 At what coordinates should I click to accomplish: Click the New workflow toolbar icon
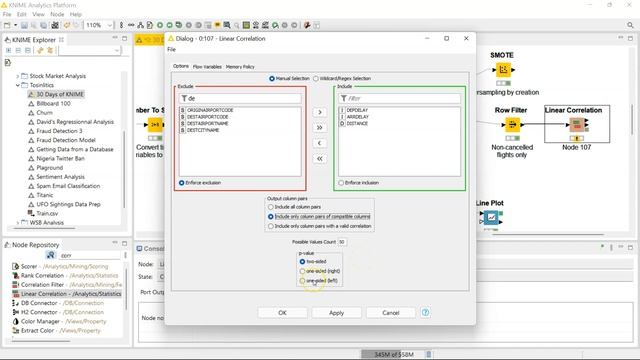click(7, 25)
